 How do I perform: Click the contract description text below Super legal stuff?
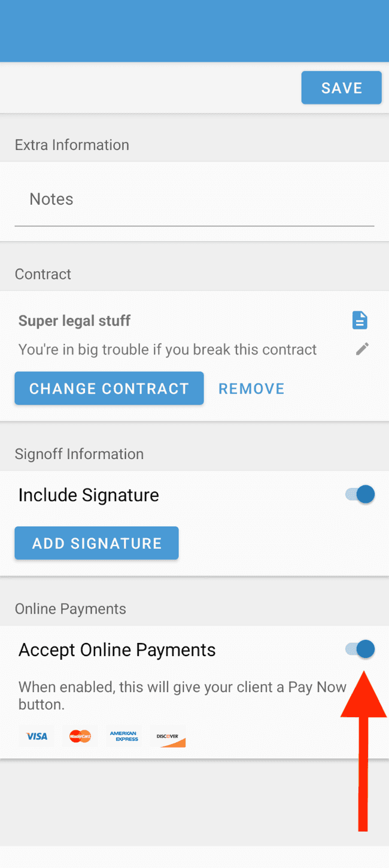coord(166,349)
